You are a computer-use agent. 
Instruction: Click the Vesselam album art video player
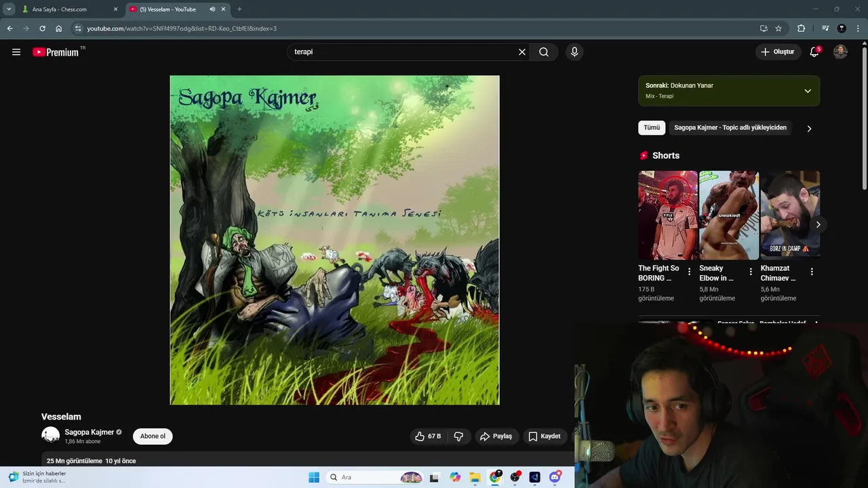[334, 240]
